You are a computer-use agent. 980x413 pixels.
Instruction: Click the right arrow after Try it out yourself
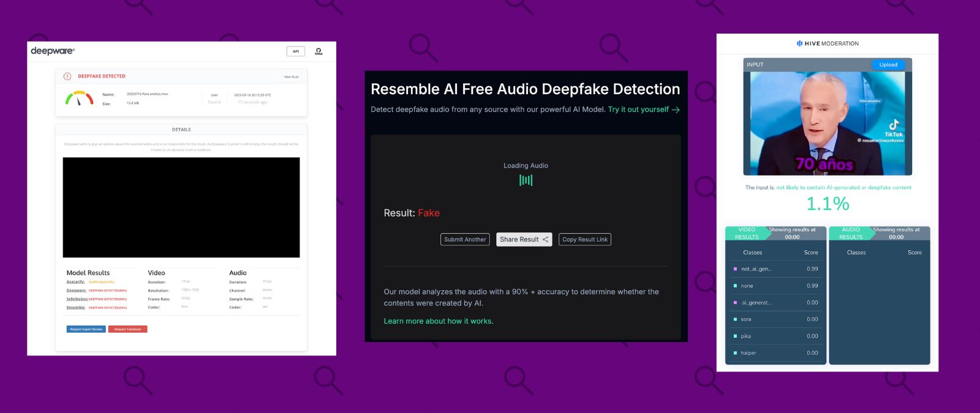(x=676, y=110)
